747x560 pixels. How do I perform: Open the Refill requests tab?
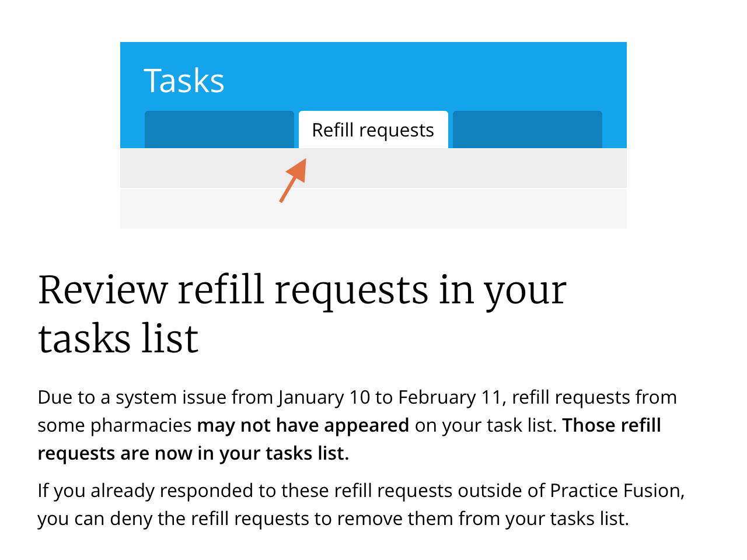pos(373,129)
